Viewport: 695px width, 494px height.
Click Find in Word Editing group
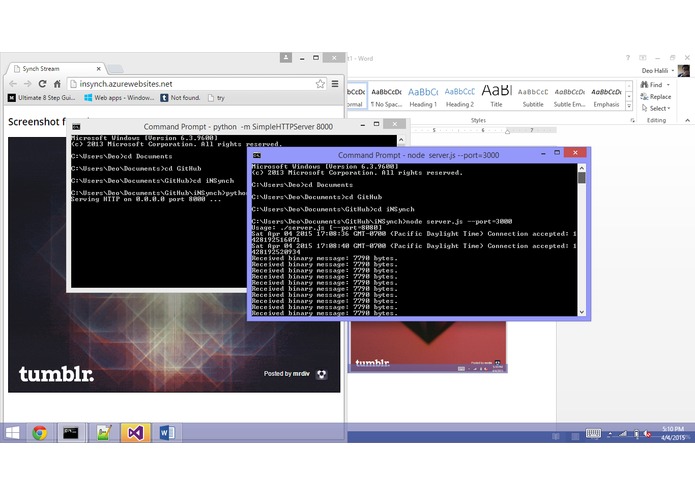pos(652,85)
